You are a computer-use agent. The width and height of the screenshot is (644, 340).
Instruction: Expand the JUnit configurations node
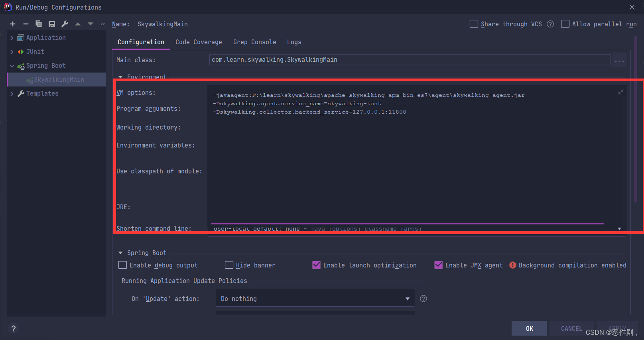[12, 52]
